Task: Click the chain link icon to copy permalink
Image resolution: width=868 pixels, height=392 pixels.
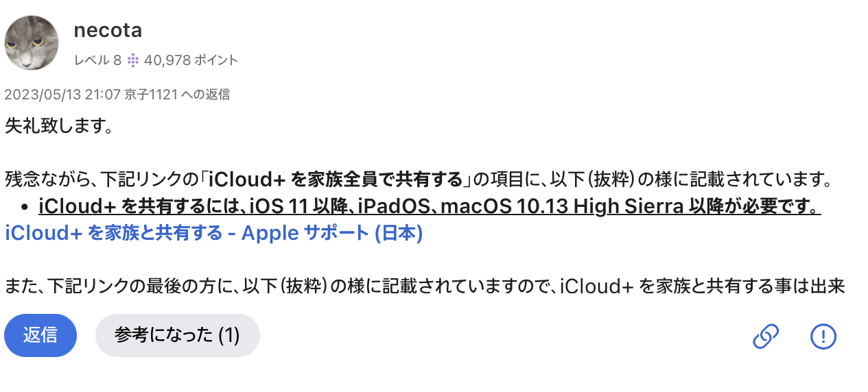Action: (765, 336)
